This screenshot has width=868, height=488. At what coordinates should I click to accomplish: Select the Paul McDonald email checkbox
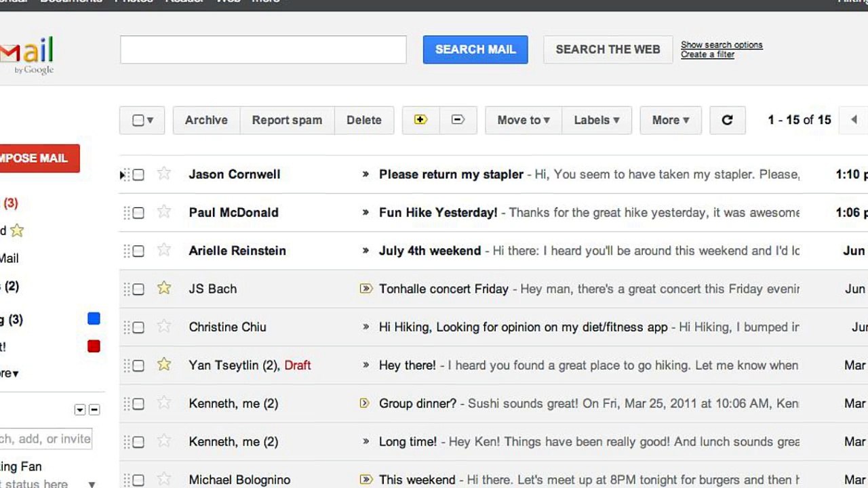[138, 213]
